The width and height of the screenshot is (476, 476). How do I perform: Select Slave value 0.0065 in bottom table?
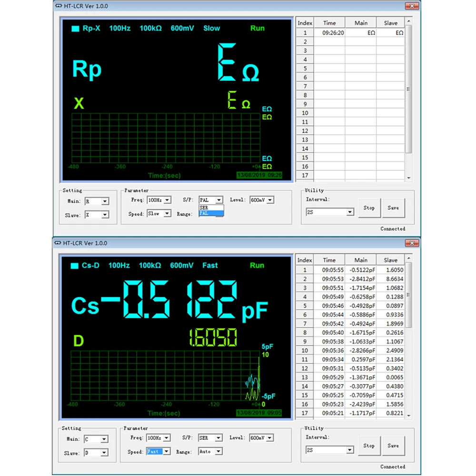pyautogui.click(x=390, y=377)
